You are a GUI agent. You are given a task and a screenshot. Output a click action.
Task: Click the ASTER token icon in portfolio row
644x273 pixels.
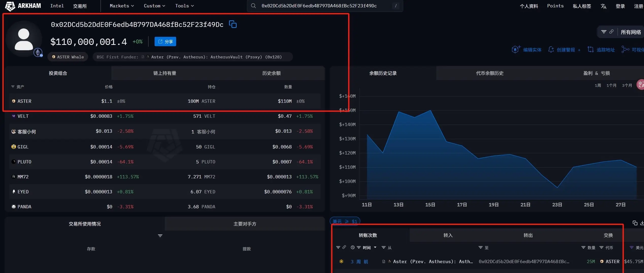pos(14,101)
